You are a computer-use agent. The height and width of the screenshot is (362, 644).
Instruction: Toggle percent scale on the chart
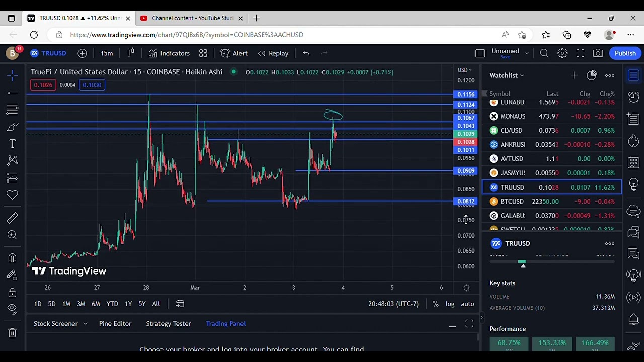[x=435, y=304]
